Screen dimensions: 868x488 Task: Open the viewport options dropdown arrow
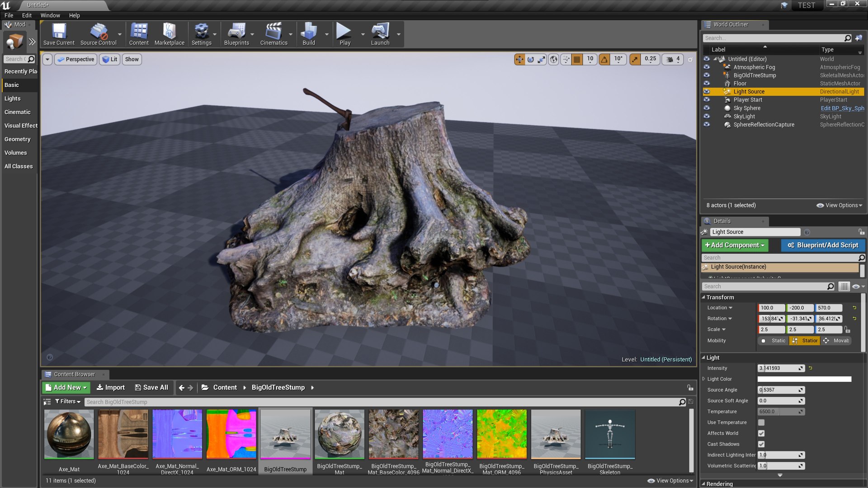tap(47, 59)
